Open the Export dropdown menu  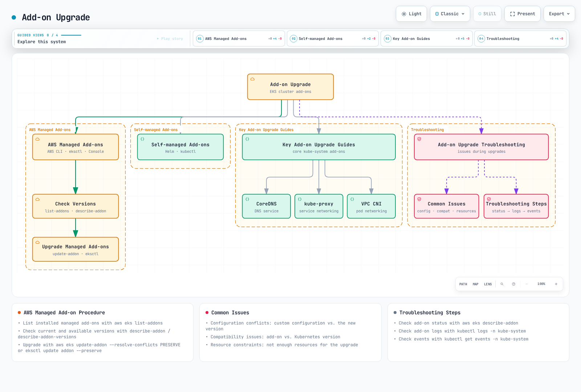click(559, 14)
